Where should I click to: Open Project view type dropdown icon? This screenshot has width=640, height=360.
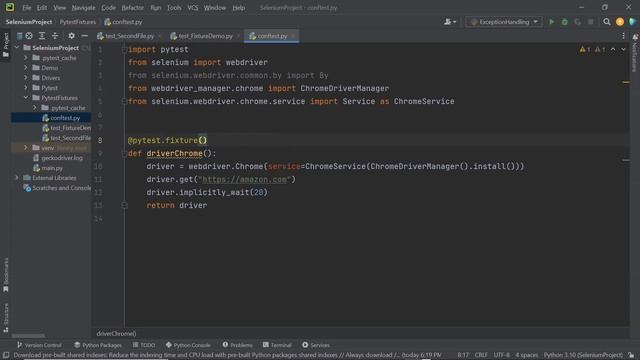[x=19, y=36]
